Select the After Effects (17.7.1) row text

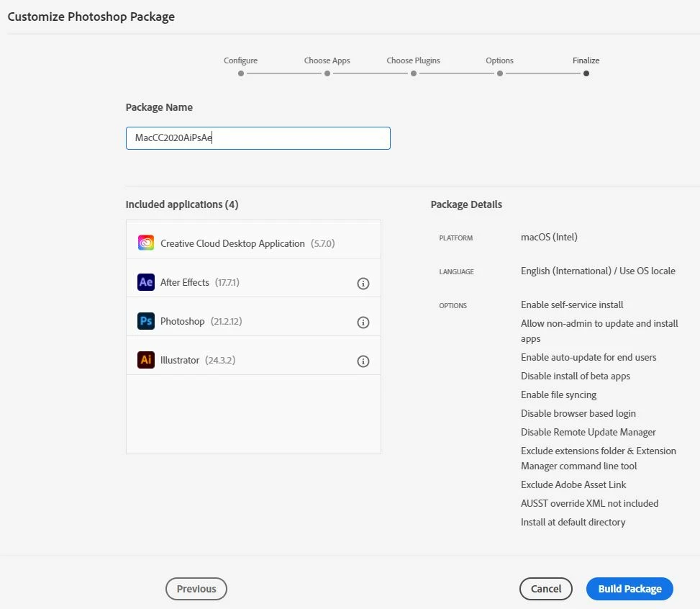click(199, 282)
